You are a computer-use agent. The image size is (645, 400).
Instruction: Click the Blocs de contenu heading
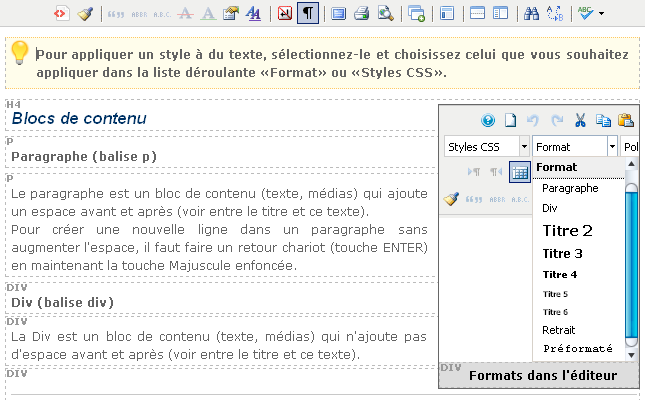click(79, 118)
